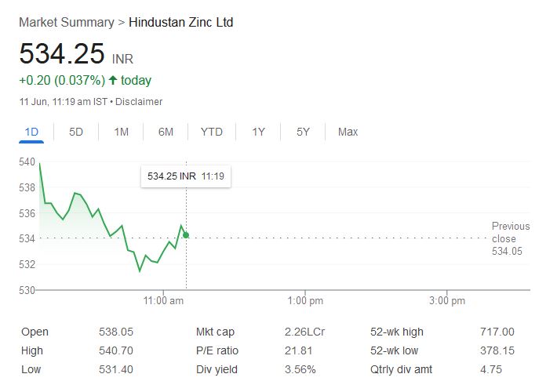Click the 52-wk high value 717.00
The height and width of the screenshot is (392, 557).
(x=497, y=332)
